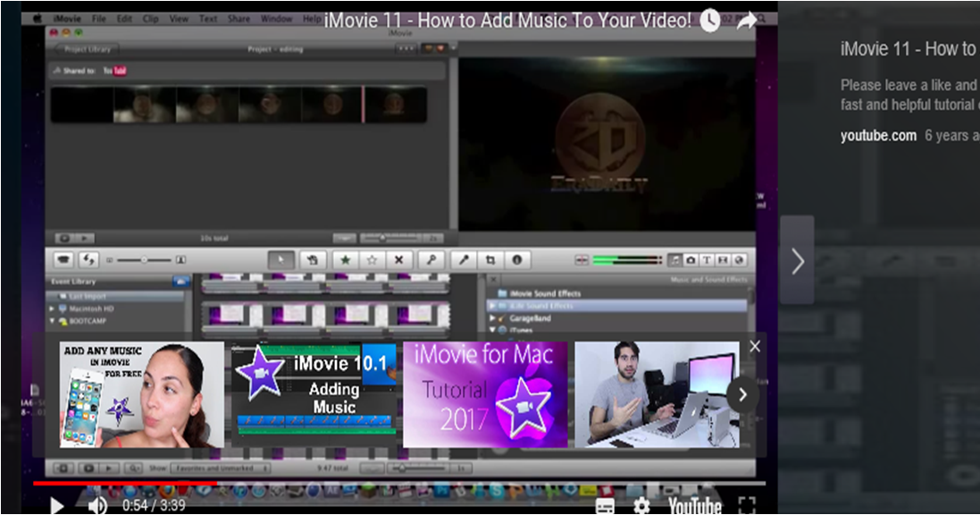Screen dimensions: 980x515
Task: Toggle the transitions browser button
Action: tap(723, 259)
